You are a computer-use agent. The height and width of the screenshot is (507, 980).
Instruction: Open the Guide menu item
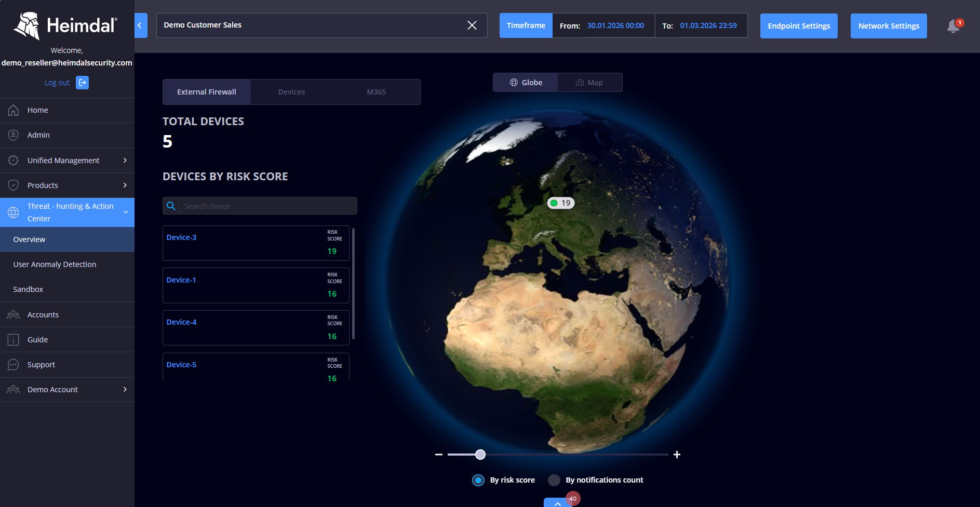67,340
